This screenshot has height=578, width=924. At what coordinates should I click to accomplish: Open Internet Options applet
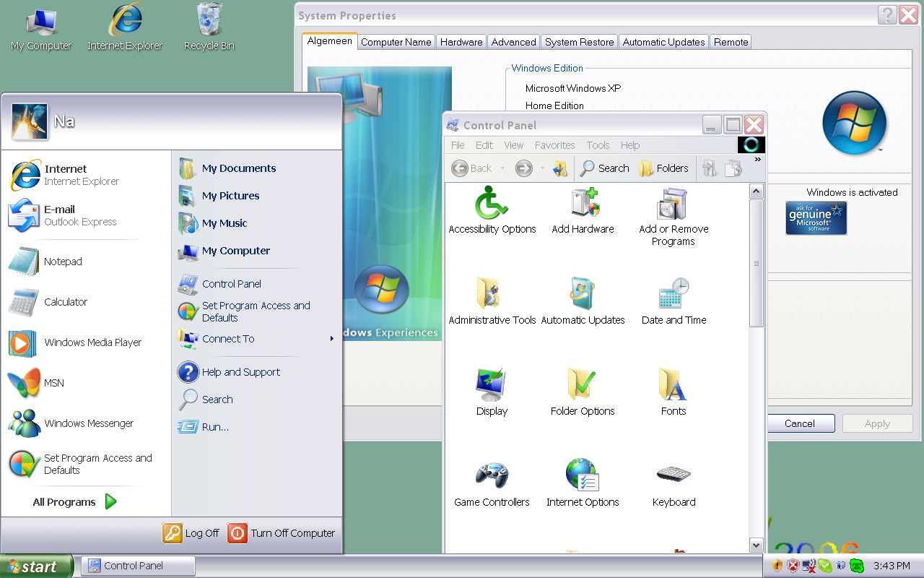click(583, 483)
